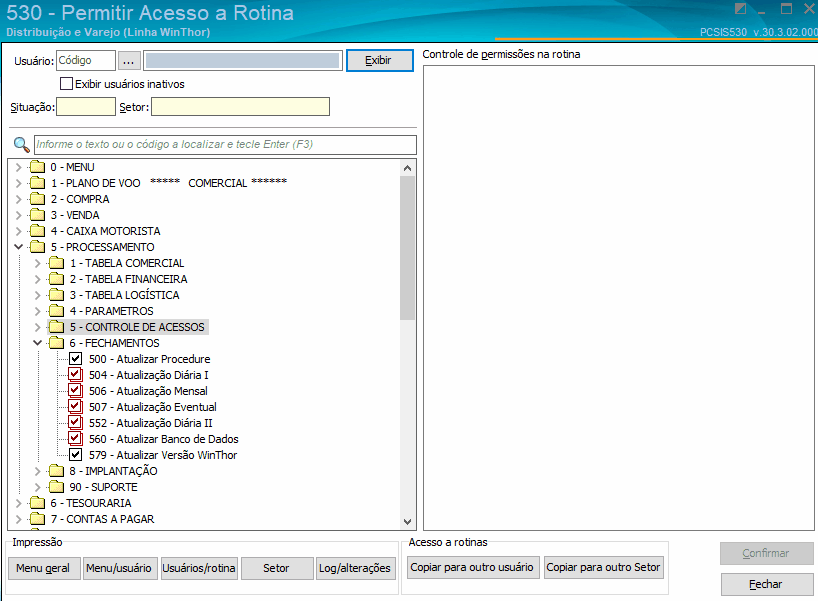This screenshot has width=818, height=601.
Task: Select 4 - CAIXA MOTORISTA tree row
Action: point(105,231)
